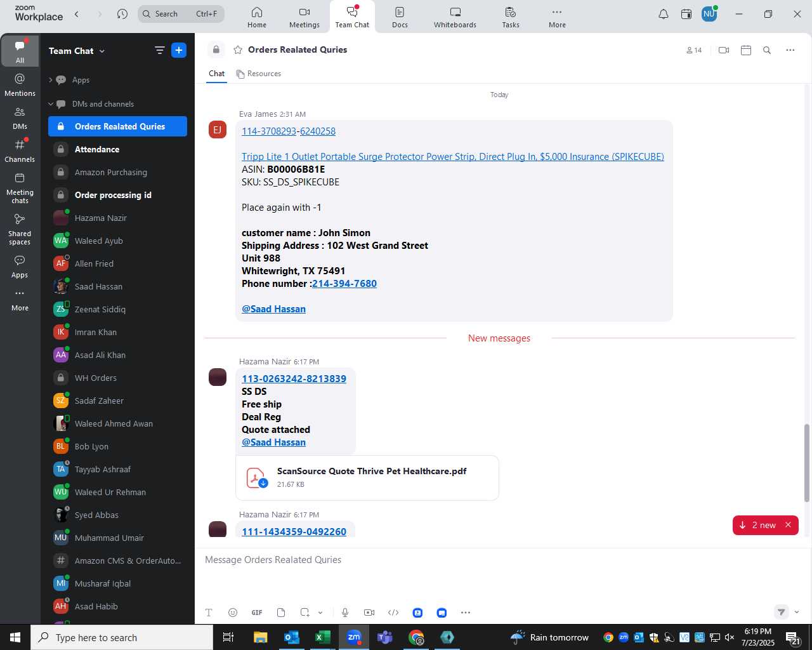Screen dimensions: 812x650
Task: Record a video message
Action: pyautogui.click(x=369, y=613)
